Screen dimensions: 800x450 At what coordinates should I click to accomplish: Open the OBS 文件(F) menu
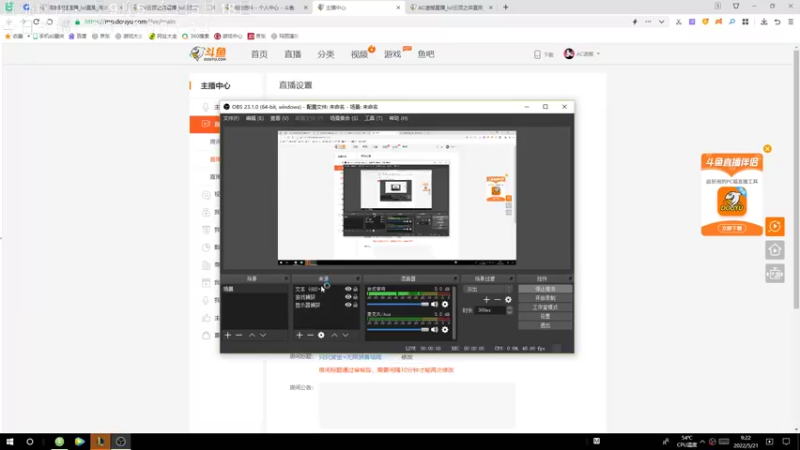click(231, 118)
